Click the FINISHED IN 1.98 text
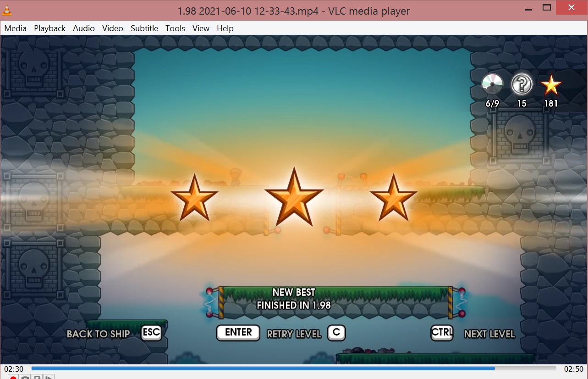 coord(294,305)
